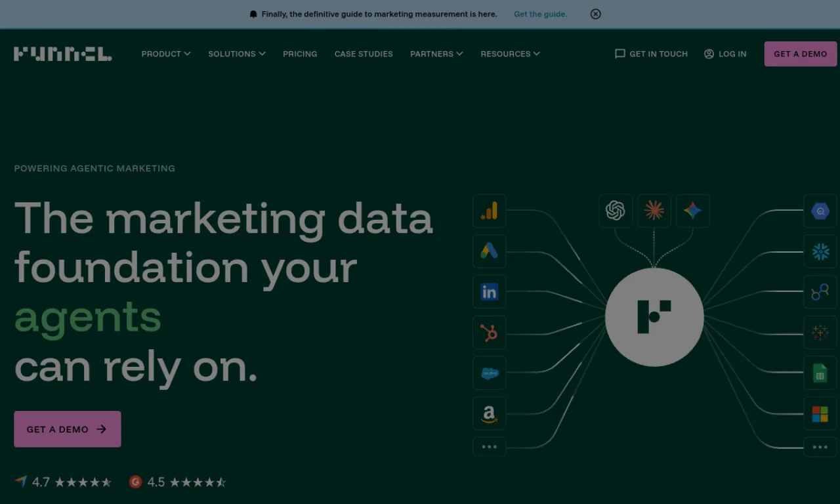Click the Get in Touch link

pyautogui.click(x=651, y=54)
